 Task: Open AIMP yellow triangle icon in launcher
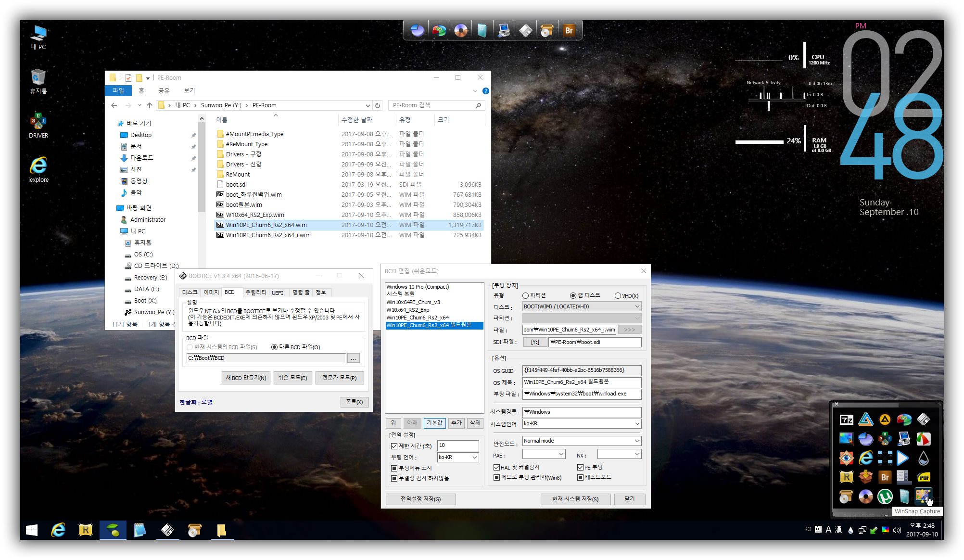point(885,420)
